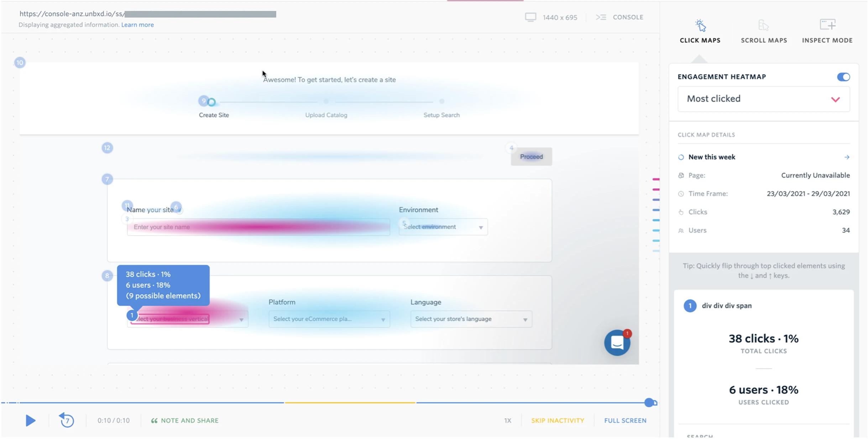This screenshot has height=439, width=868.
Task: Toggle the Engagement Heatmap switch
Action: pos(843,77)
